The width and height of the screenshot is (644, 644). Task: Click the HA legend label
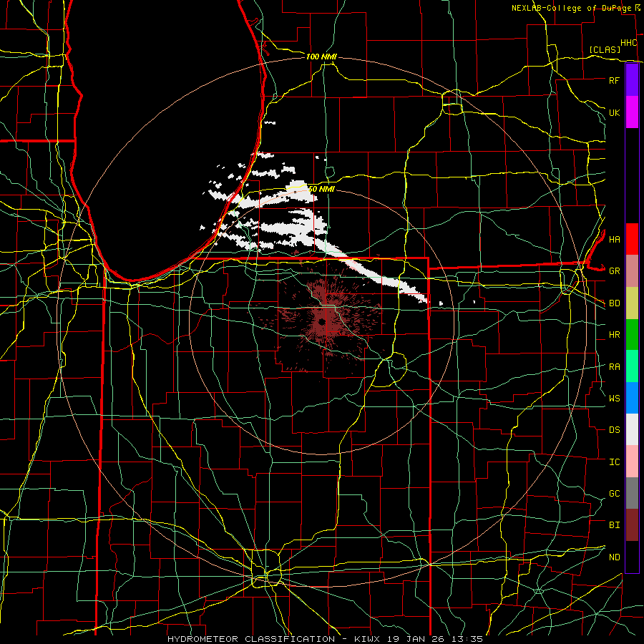tap(614, 239)
